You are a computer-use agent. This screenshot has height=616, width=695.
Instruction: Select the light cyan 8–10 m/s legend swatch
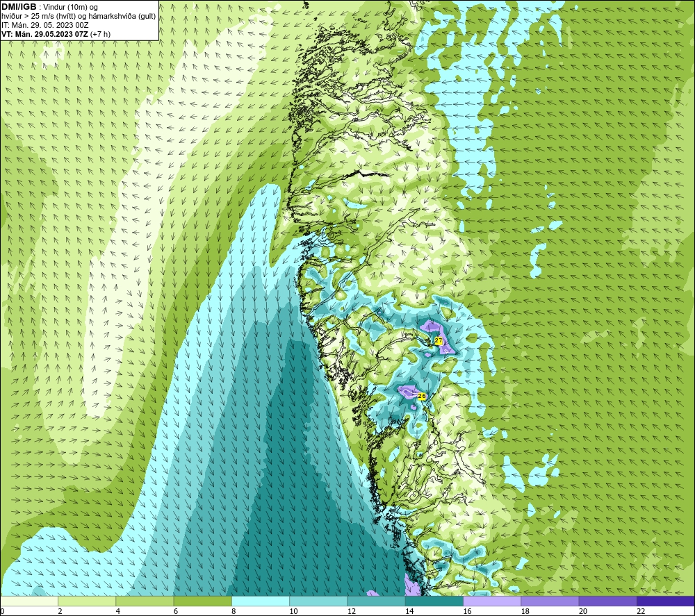261,601
